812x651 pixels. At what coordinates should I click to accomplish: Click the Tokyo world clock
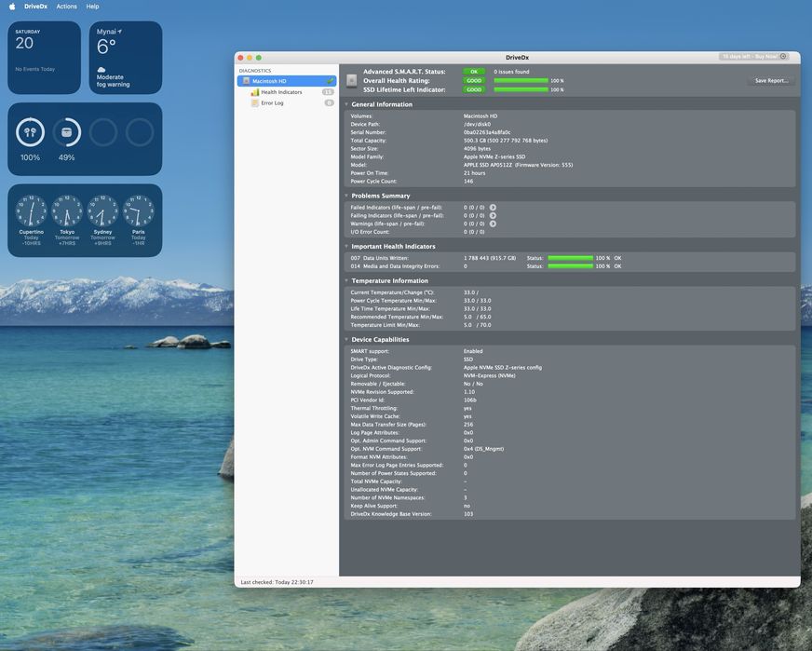67,211
